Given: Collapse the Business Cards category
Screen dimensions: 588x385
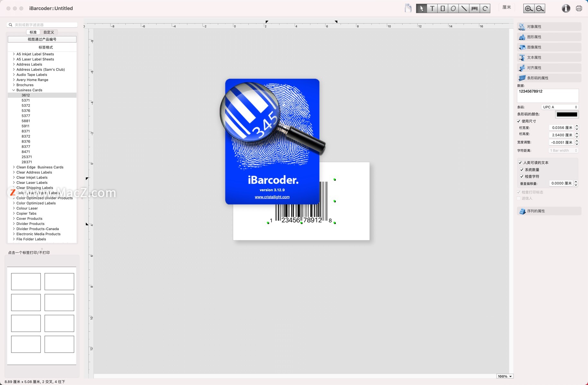Looking at the screenshot, I should [13, 90].
